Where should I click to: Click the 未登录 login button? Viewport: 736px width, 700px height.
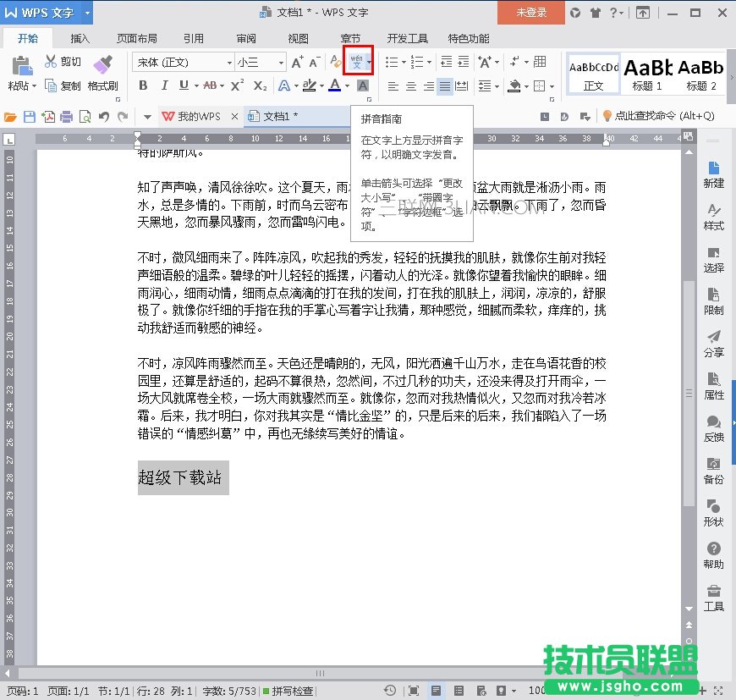[531, 13]
